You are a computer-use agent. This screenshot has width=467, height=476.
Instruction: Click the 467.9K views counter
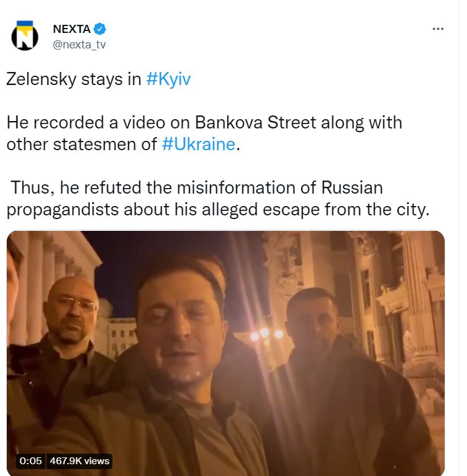pos(79,461)
